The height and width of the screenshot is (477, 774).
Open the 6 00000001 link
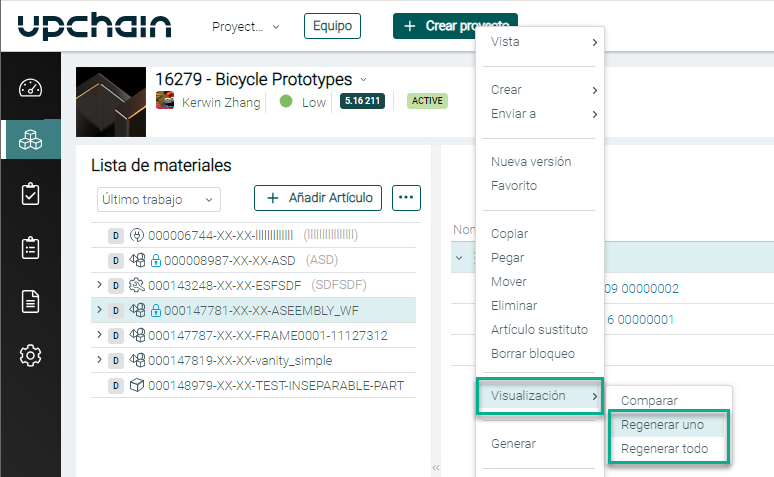[x=640, y=320]
